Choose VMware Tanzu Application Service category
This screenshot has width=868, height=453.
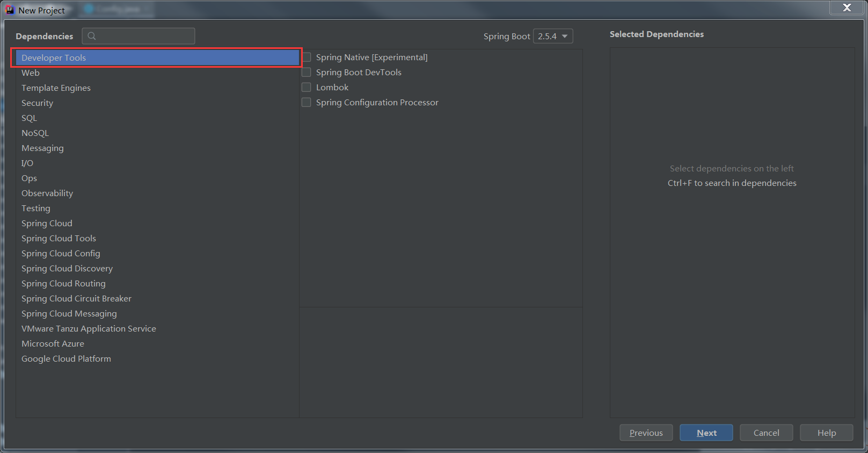157,328
